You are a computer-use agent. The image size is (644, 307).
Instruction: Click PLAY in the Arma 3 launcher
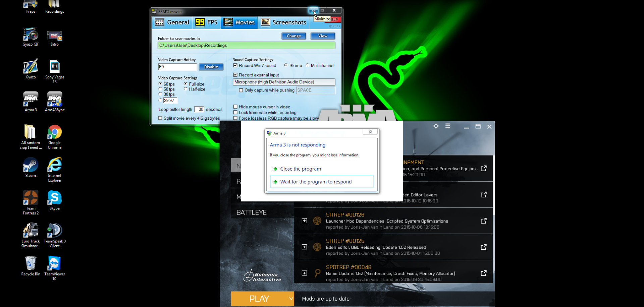[259, 299]
